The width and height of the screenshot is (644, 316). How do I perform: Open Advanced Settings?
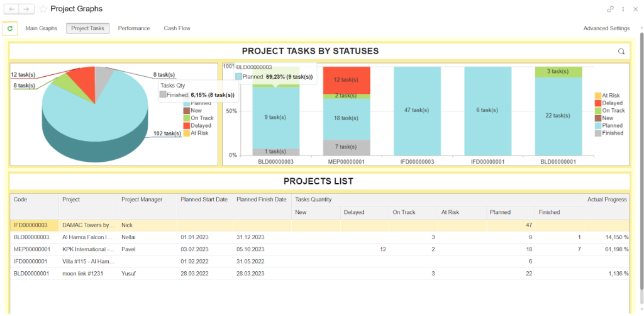[606, 28]
